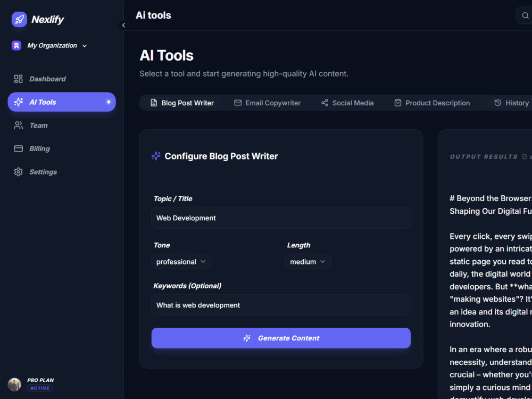The width and height of the screenshot is (532, 399).
Task: Click the active dot indicator on AI Tools
Action: pyautogui.click(x=109, y=102)
